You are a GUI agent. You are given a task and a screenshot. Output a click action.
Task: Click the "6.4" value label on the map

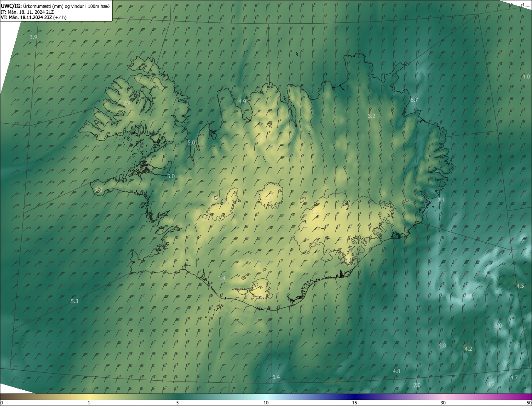click(276, 377)
